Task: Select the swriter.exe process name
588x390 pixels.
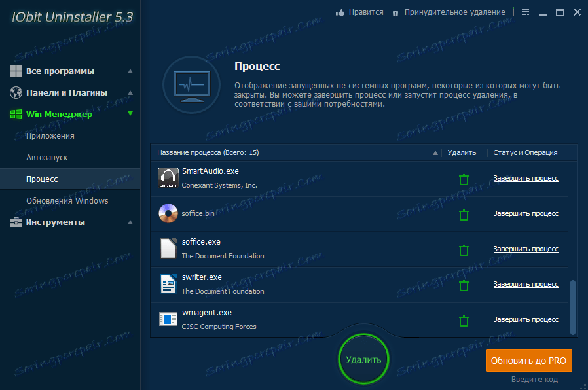Action: coord(202,277)
